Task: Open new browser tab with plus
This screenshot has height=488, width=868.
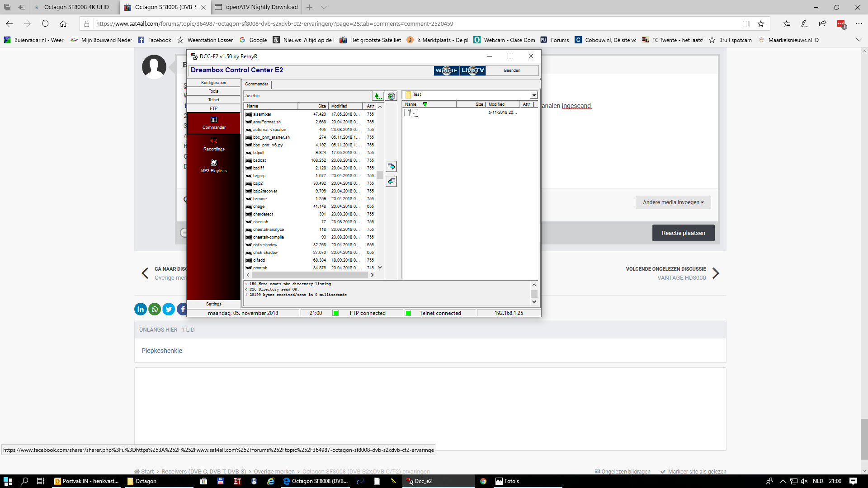Action: (x=309, y=7)
